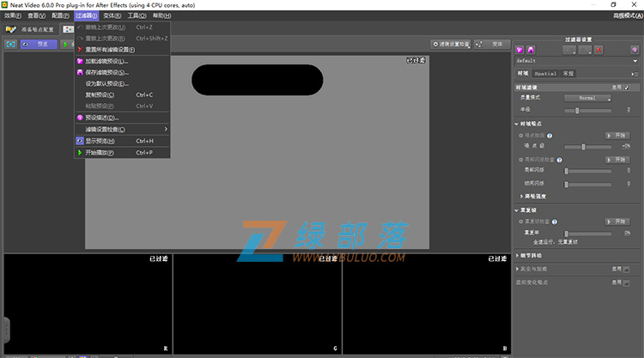The image size is (644, 358).
Task: Open the filter settings check gear dropdown
Action: (451, 44)
